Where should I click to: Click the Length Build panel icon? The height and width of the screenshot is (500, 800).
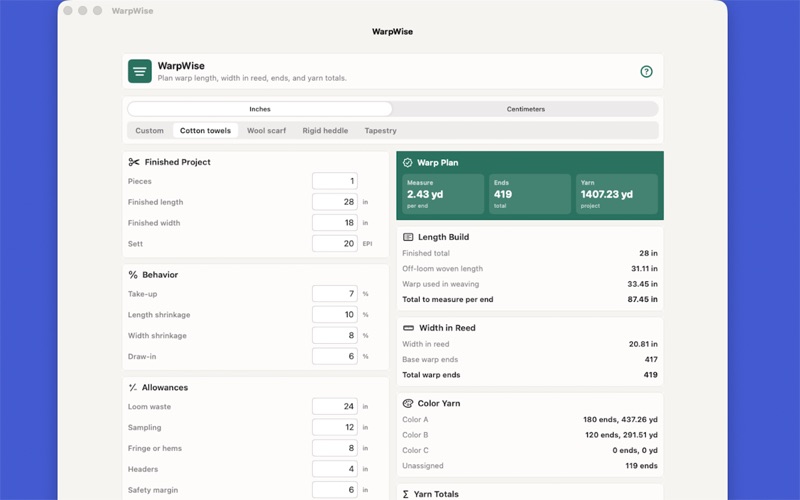(x=408, y=237)
